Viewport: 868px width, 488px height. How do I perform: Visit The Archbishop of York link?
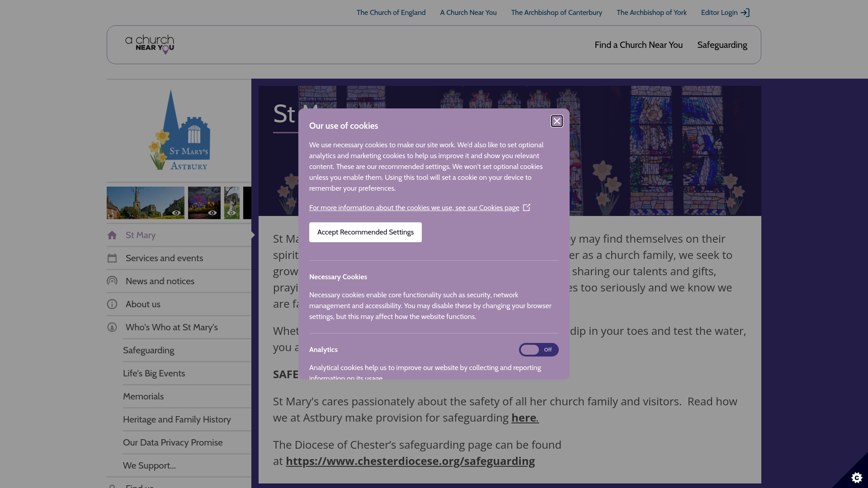pos(651,13)
